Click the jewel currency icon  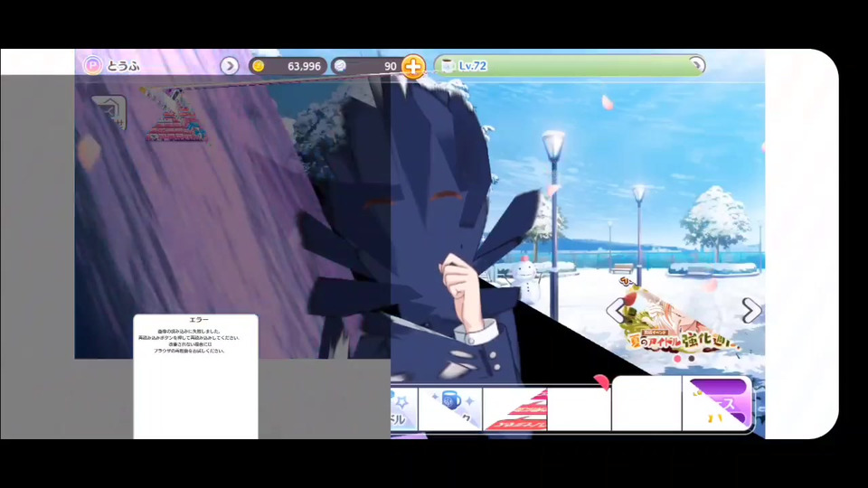point(341,66)
